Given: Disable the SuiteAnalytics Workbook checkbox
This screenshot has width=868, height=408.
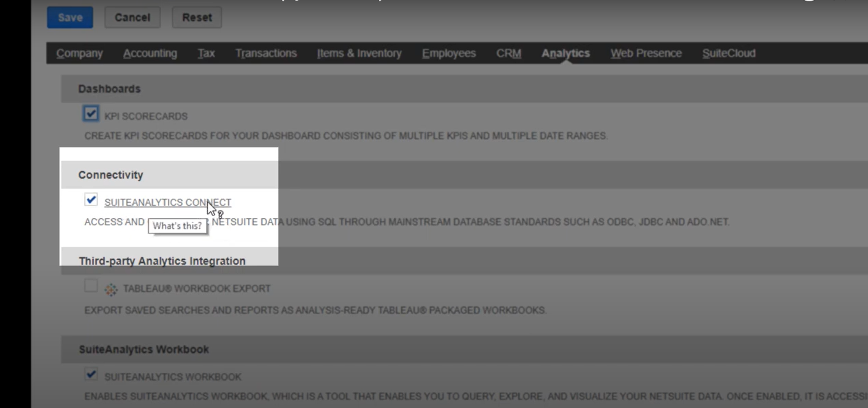Looking at the screenshot, I should [91, 374].
